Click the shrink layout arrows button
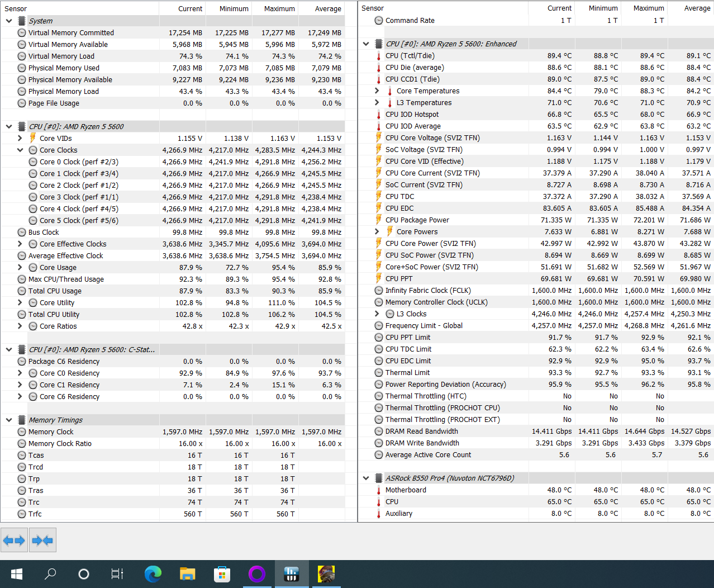Viewport: 714px width, 588px height. 42,540
